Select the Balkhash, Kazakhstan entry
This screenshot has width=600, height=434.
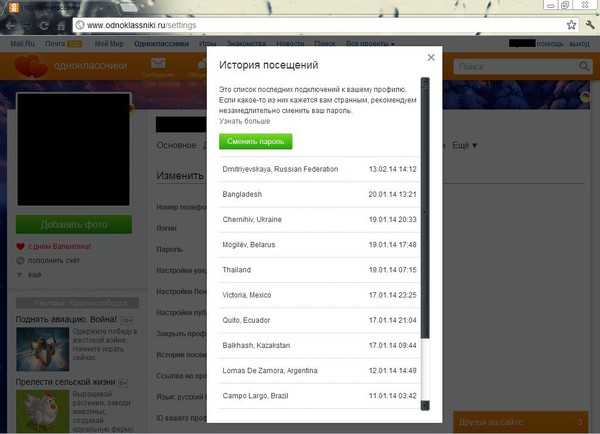319,346
